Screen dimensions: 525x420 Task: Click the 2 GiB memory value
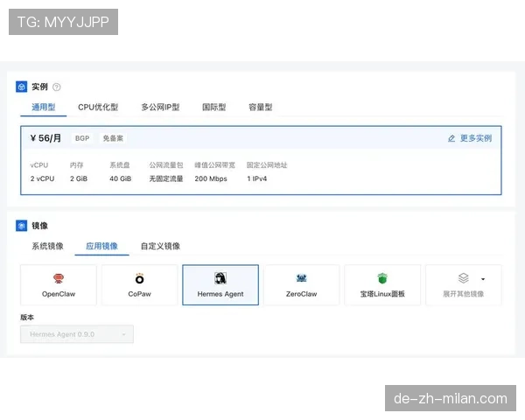(79, 178)
